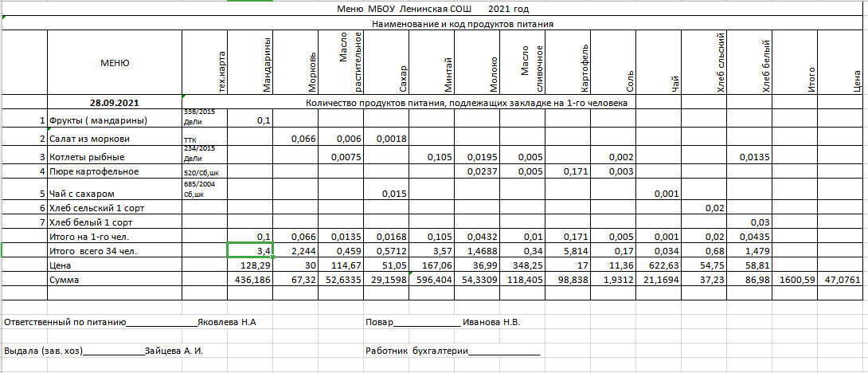
Task: Select the selected cell showing 3,4
Action: click(250, 251)
